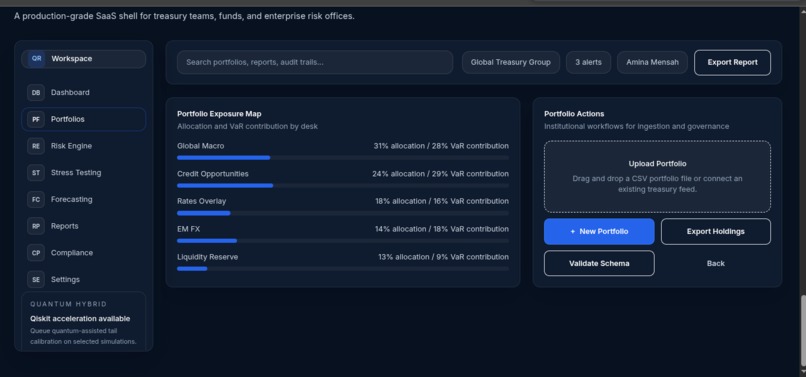View the 3 alerts chip
The image size is (806, 377).
point(588,62)
